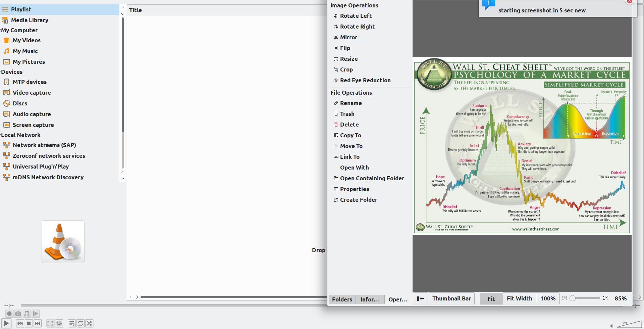Select Discs entry

(x=60, y=103)
